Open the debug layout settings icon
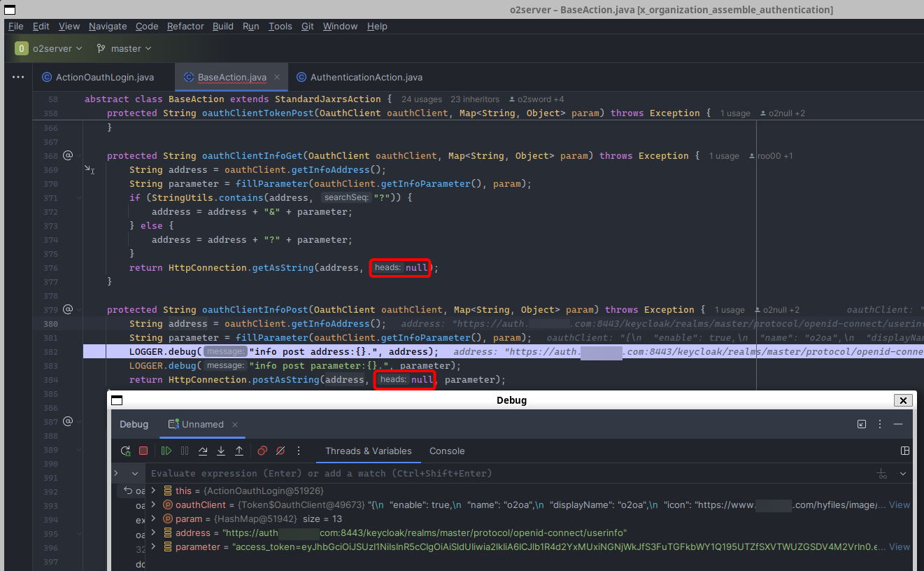The width and height of the screenshot is (924, 571). pos(905,451)
